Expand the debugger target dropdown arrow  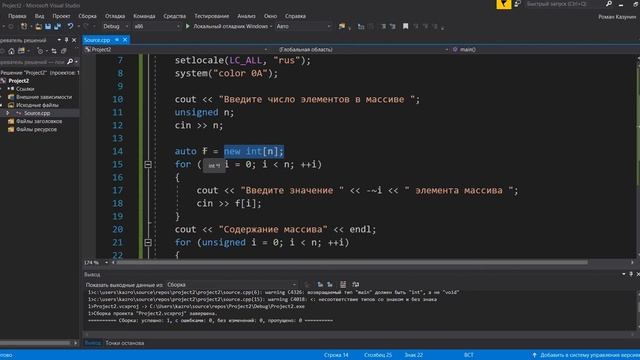(x=271, y=26)
